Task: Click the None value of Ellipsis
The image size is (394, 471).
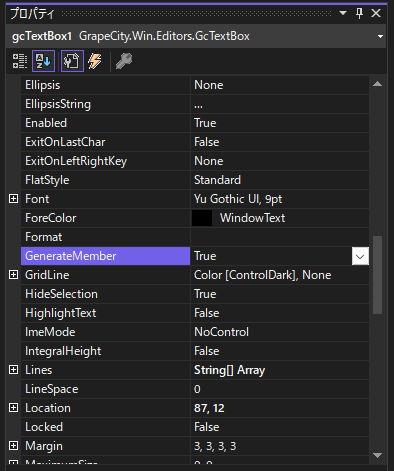Action: pyautogui.click(x=209, y=85)
